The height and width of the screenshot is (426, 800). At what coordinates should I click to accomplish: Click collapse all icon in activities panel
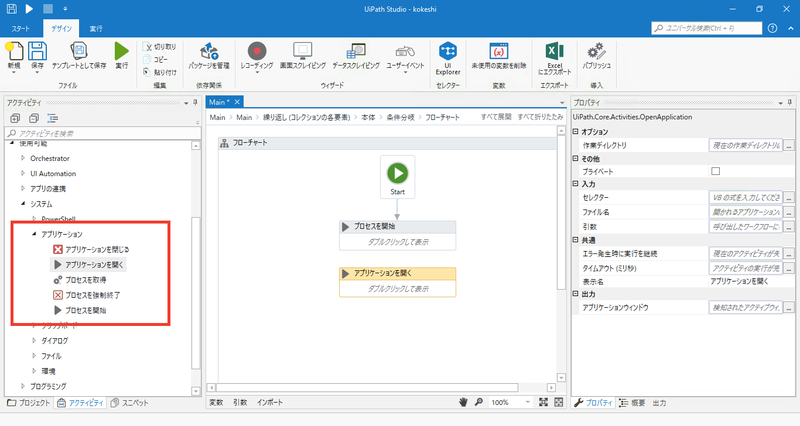pos(34,118)
